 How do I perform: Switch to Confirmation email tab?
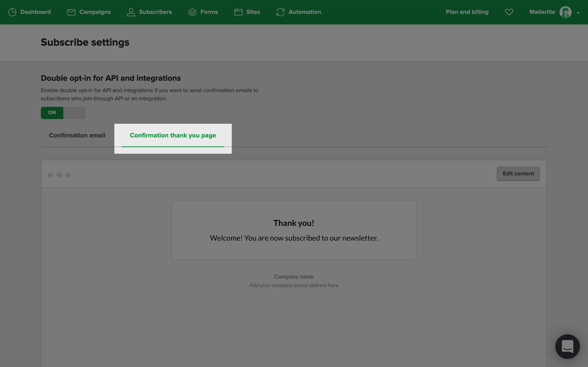77,135
